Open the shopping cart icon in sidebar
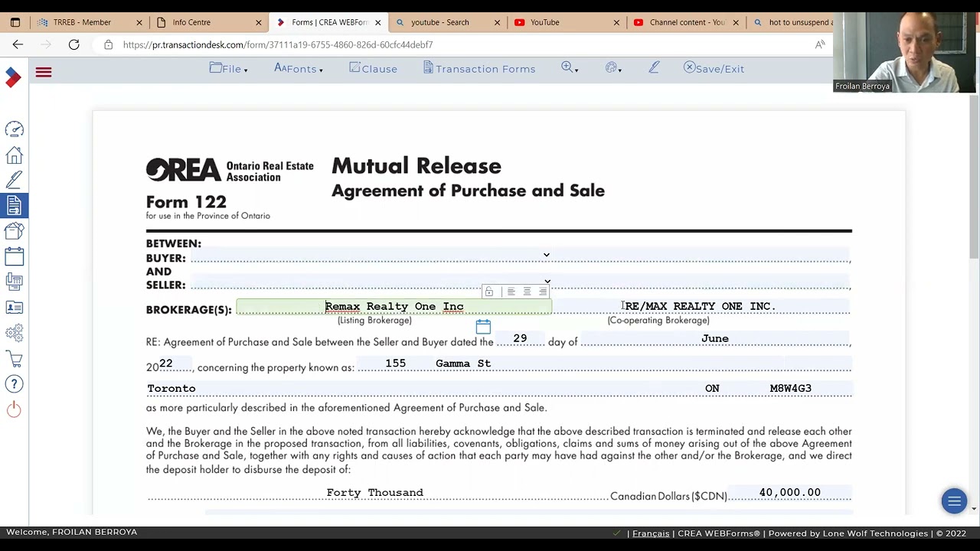The image size is (980, 551). 14,358
